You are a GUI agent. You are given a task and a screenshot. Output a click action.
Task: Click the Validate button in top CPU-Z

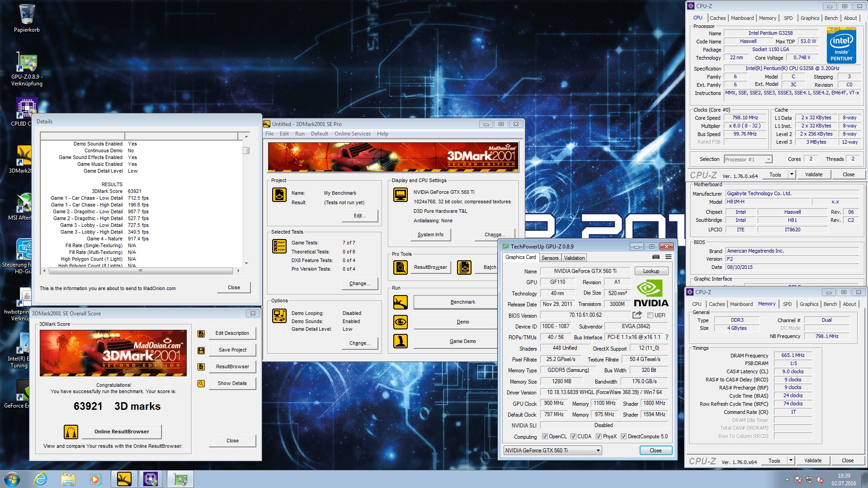pyautogui.click(x=814, y=174)
